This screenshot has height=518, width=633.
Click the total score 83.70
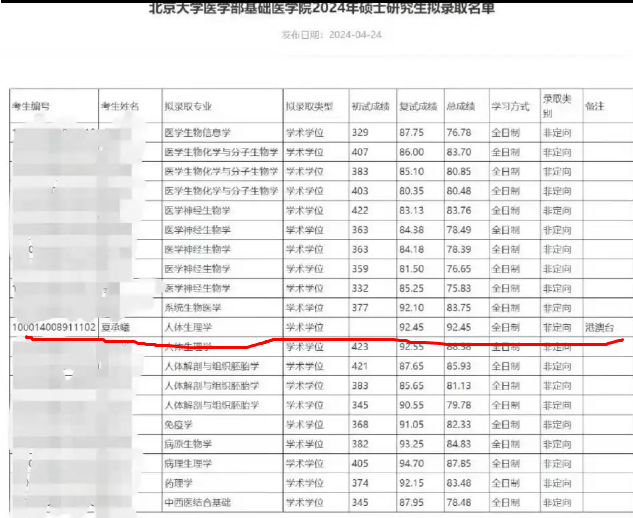point(459,152)
